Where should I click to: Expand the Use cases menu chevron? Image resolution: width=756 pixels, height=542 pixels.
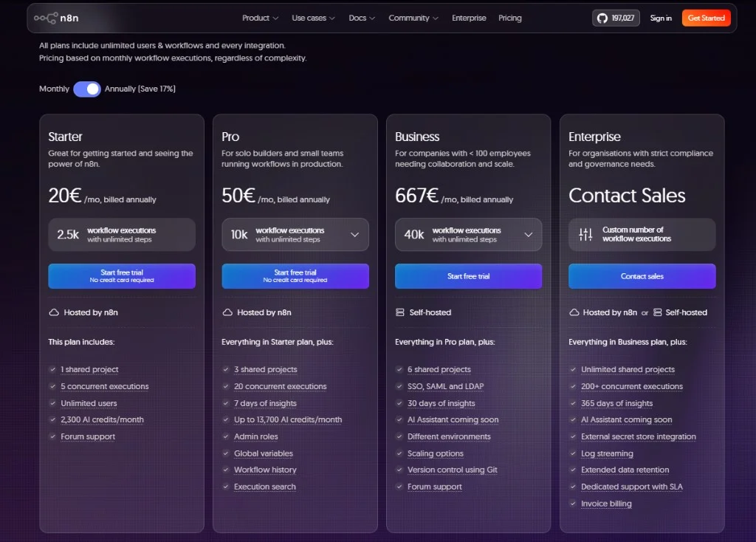point(331,18)
